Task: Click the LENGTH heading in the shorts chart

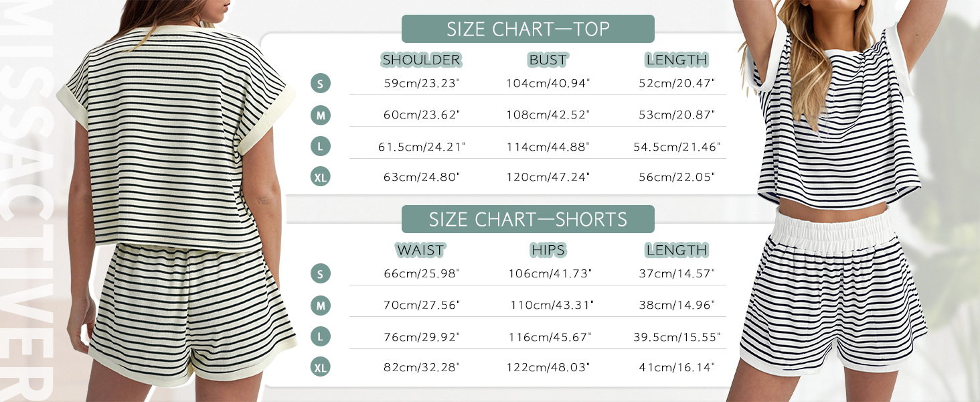Action: [676, 250]
